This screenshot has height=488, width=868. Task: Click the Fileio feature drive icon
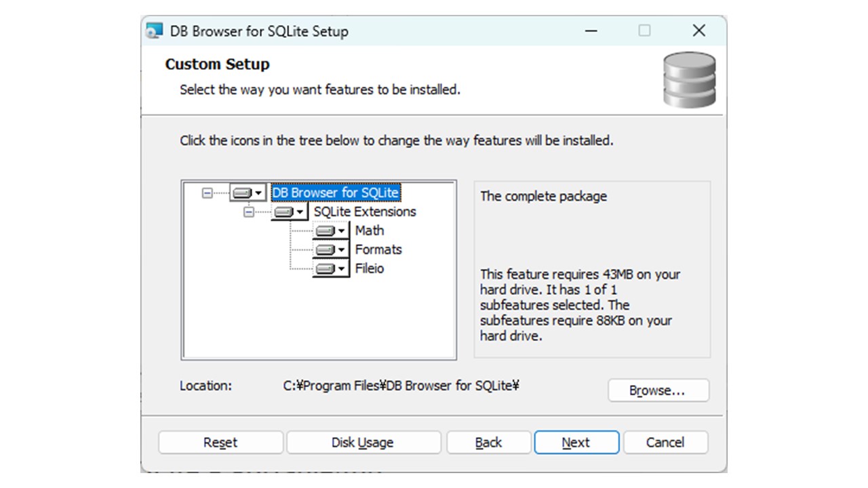click(x=325, y=268)
